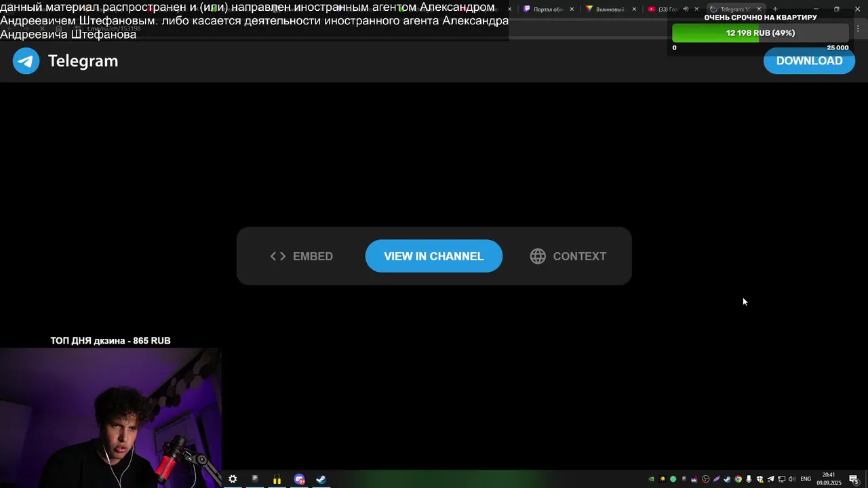Open the Embed option
The width and height of the screenshot is (868, 488).
tap(302, 256)
